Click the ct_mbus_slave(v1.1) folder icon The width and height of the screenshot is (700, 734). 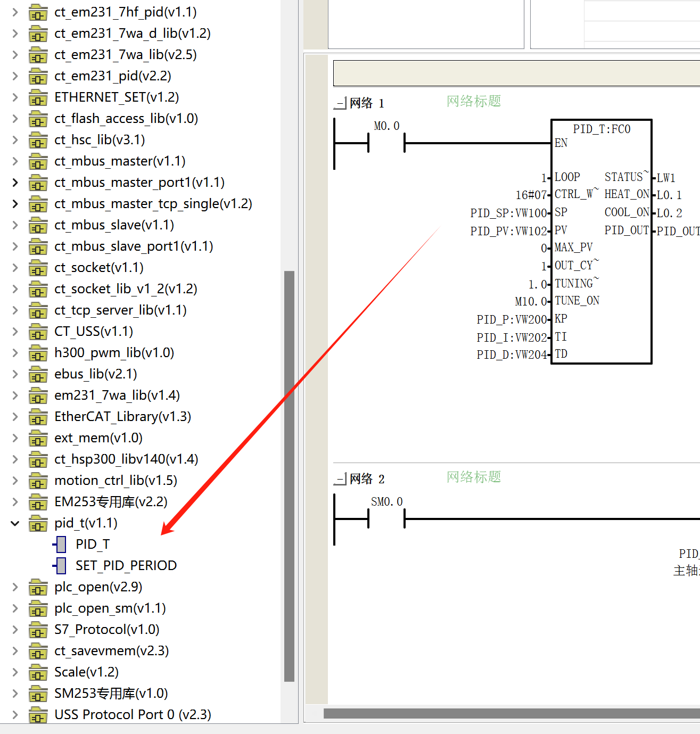click(x=38, y=225)
